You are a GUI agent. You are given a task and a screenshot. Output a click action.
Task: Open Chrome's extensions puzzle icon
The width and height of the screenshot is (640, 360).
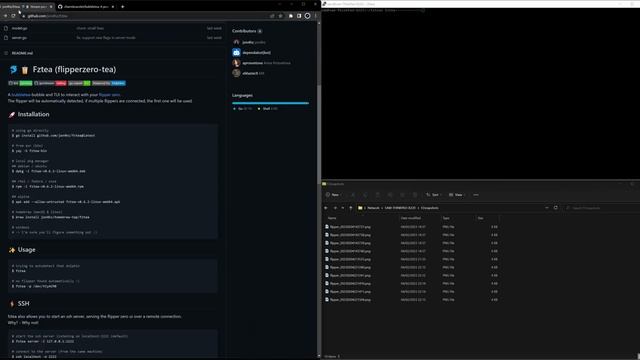pyautogui.click(x=291, y=16)
